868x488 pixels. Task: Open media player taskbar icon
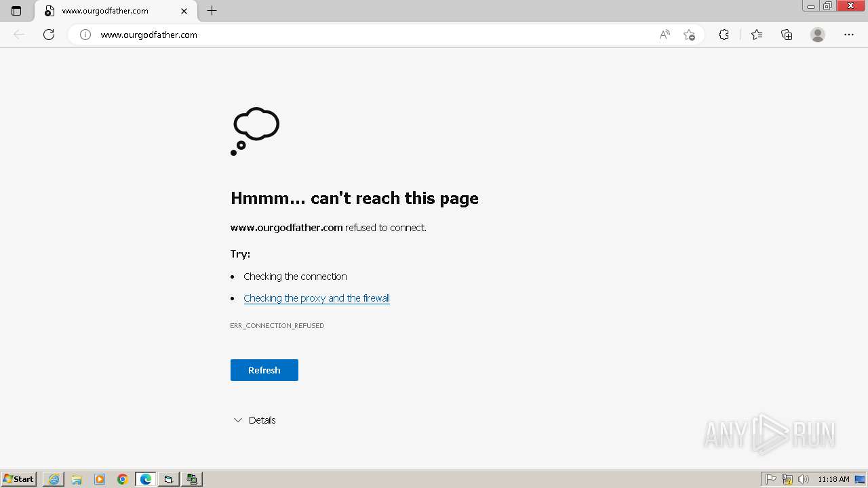(x=100, y=479)
